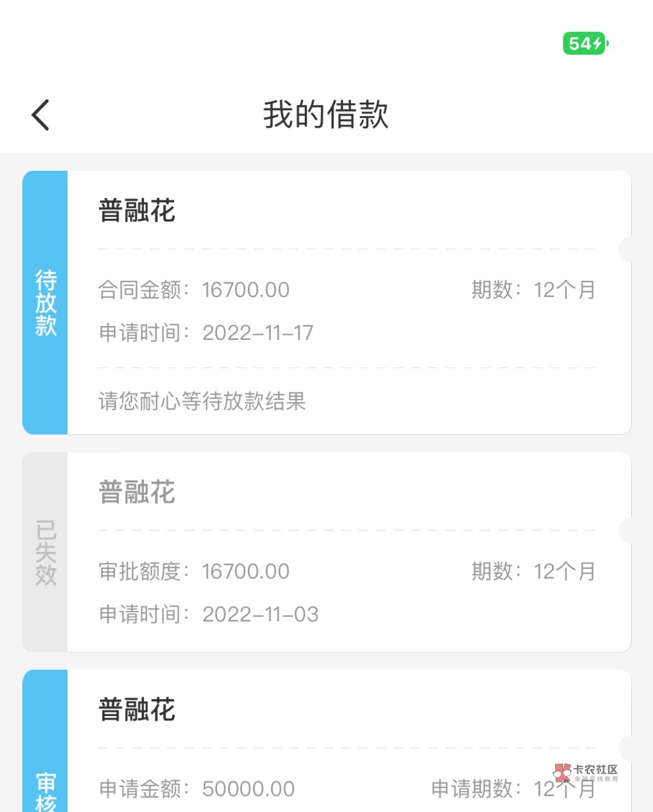
Task: Click the 我的借款 page title
Action: click(x=326, y=115)
